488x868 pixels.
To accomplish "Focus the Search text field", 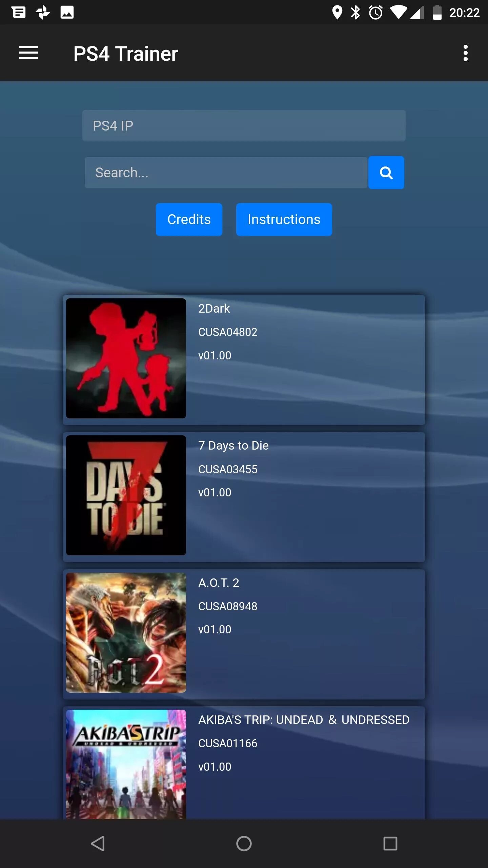I will [226, 173].
